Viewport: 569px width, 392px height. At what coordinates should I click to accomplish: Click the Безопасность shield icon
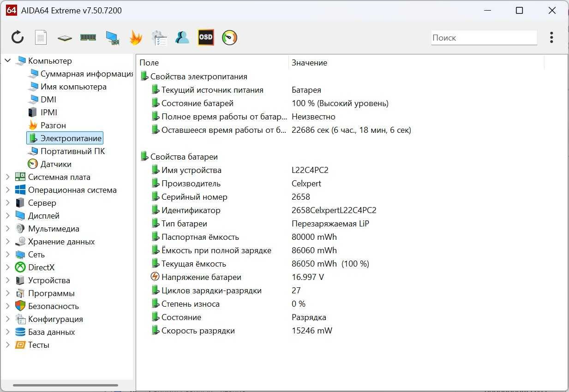click(x=20, y=306)
